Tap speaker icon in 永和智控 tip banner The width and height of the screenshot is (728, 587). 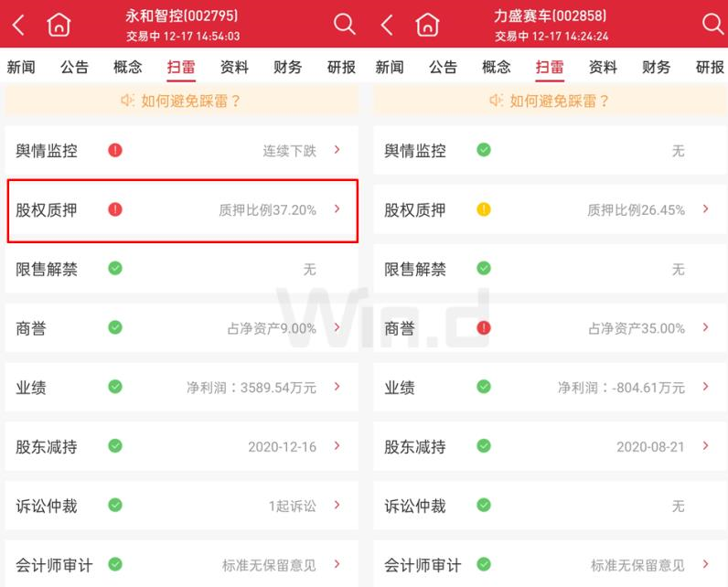coord(127,101)
